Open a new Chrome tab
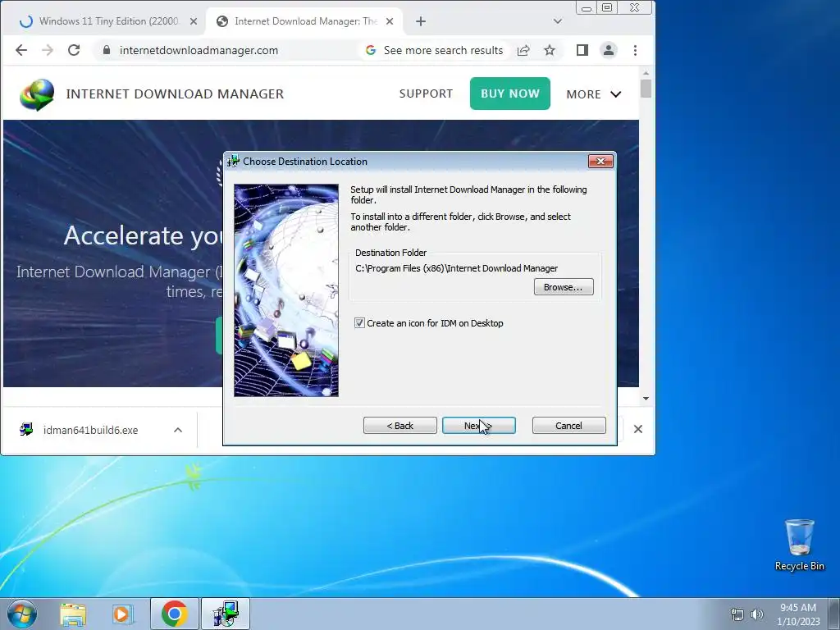 pyautogui.click(x=421, y=21)
